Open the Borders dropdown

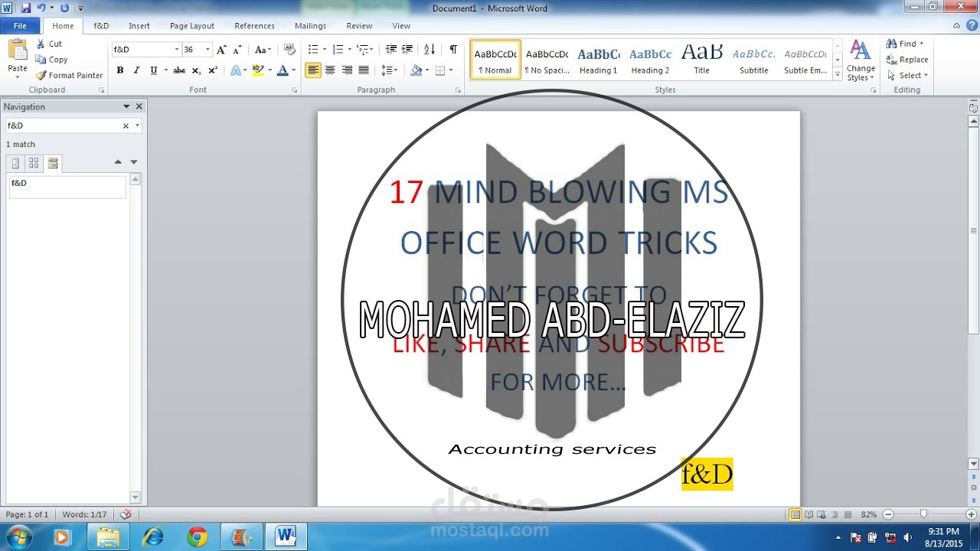(x=451, y=70)
